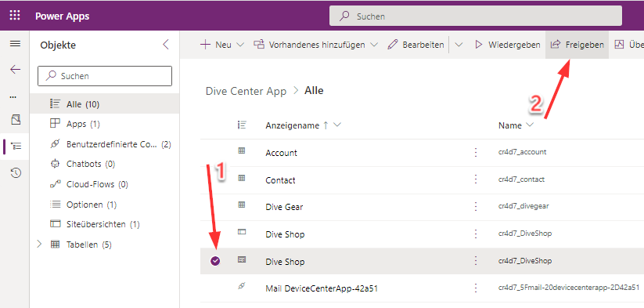Select Alle (10) in object tree
This screenshot has height=308, width=644.
[105, 104]
